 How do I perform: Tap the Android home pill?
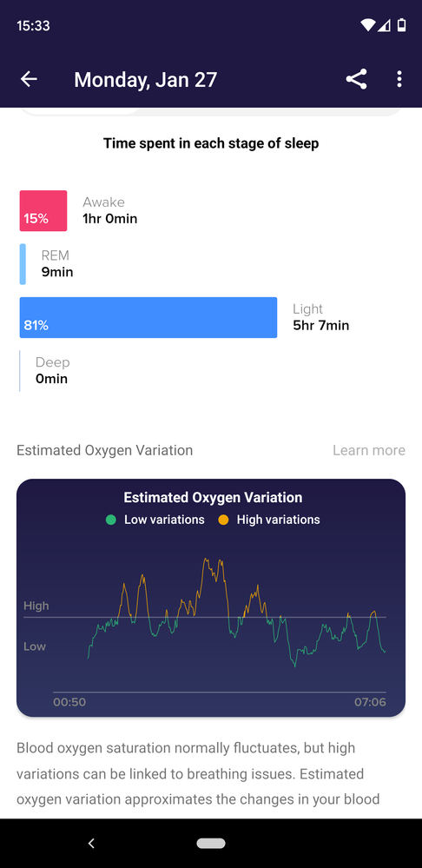tap(211, 843)
